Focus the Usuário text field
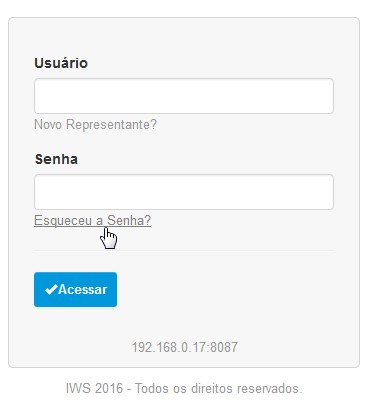 click(184, 96)
